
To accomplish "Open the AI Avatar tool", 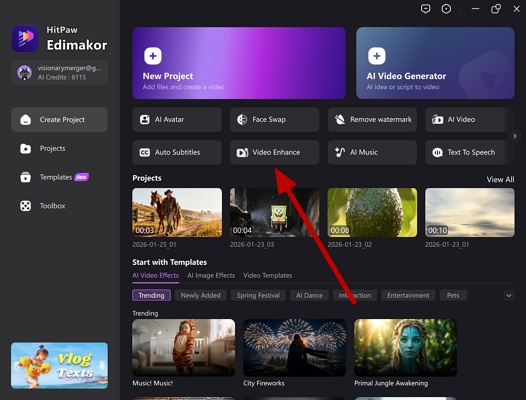I will click(x=177, y=119).
